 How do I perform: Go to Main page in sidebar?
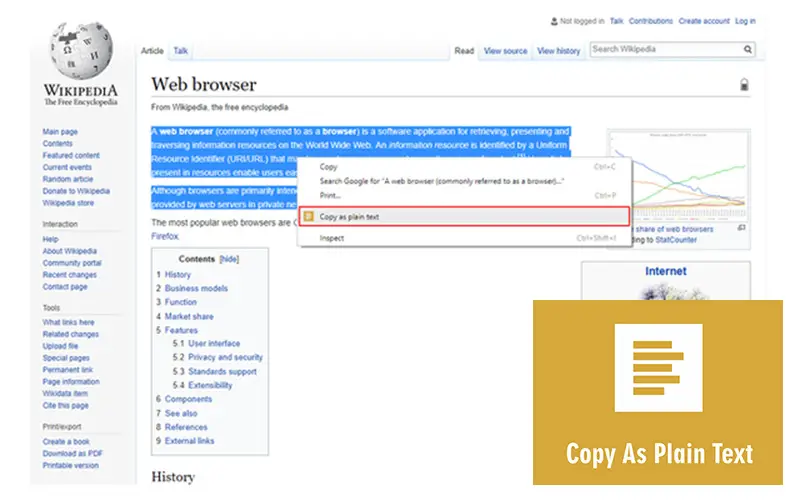pyautogui.click(x=60, y=132)
